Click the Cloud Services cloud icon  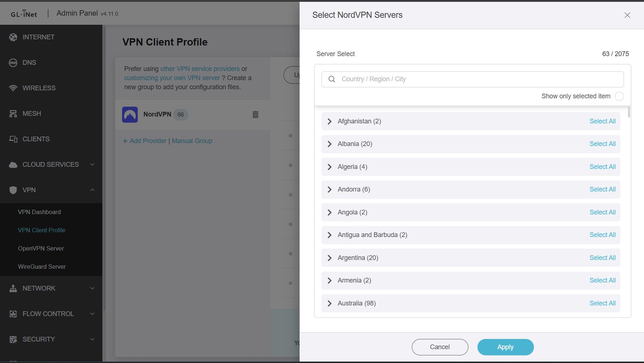tap(13, 165)
